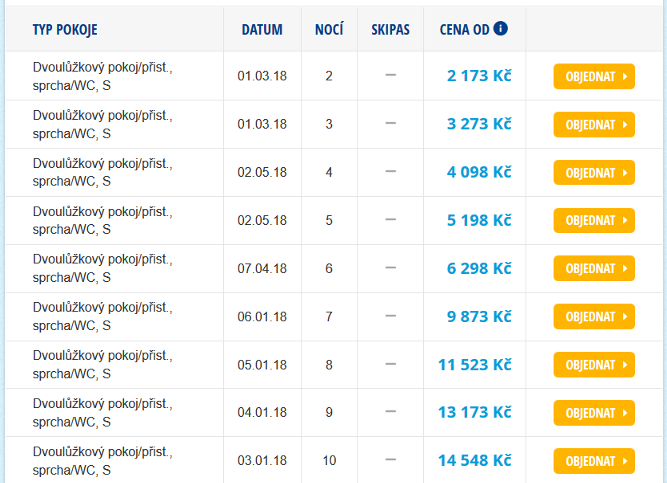Click the TYP POKOJE column header
Image resolution: width=667 pixels, height=483 pixels.
[x=65, y=30]
